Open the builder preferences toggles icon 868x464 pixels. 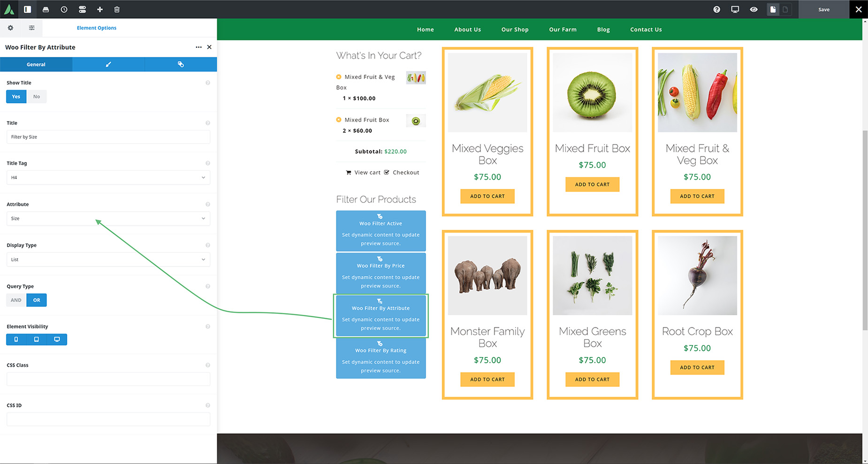click(x=82, y=9)
